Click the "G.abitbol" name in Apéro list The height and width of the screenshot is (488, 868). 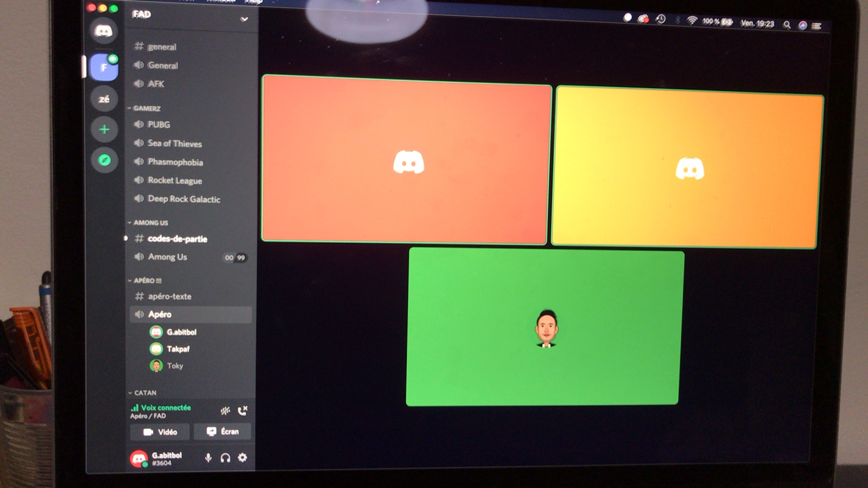[182, 332]
